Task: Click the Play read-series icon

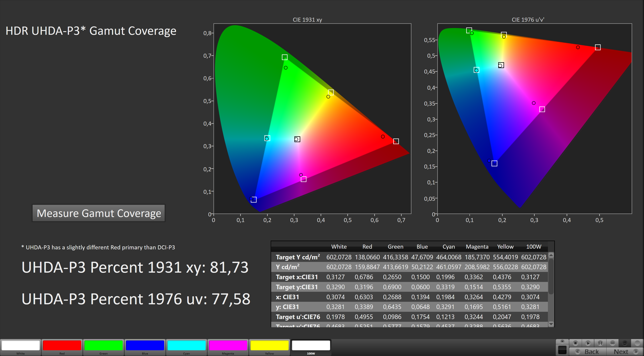Action: 588,343
